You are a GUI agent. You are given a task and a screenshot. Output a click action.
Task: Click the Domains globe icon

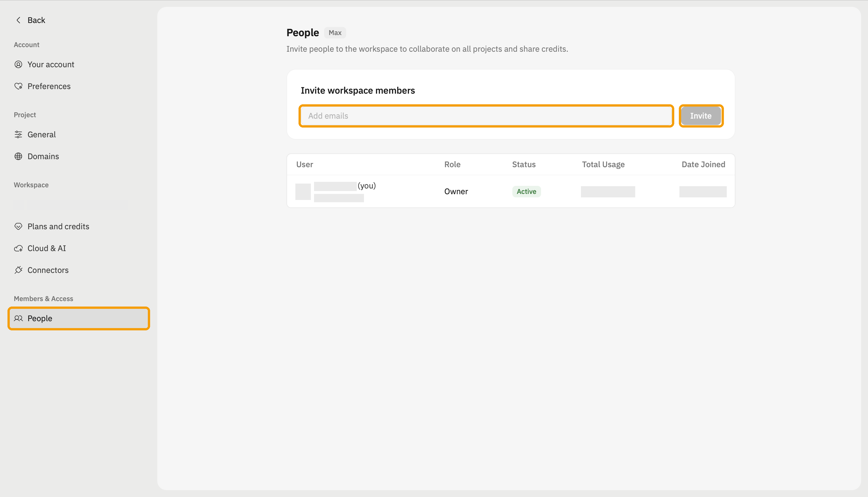coord(18,156)
